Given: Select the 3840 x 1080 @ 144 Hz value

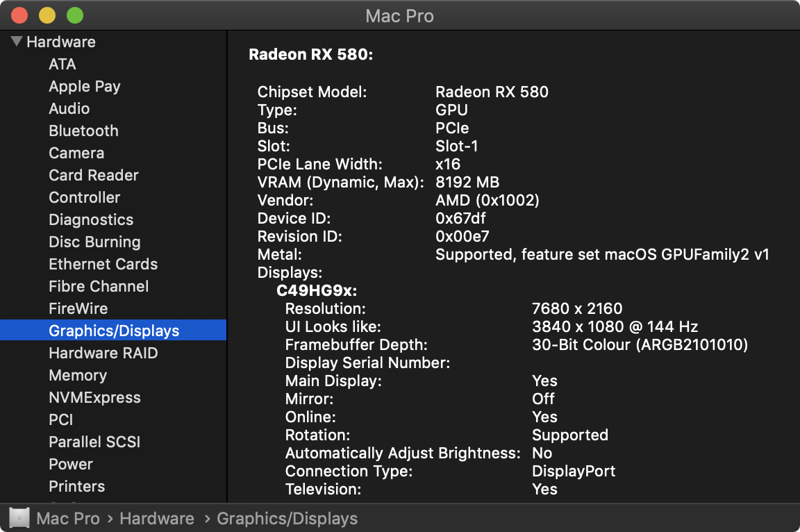Looking at the screenshot, I should (615, 326).
